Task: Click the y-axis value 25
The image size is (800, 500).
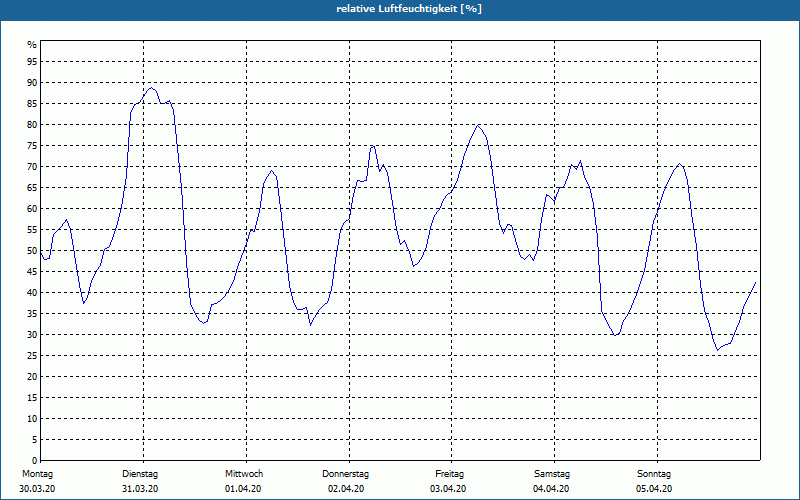Action: click(x=32, y=356)
